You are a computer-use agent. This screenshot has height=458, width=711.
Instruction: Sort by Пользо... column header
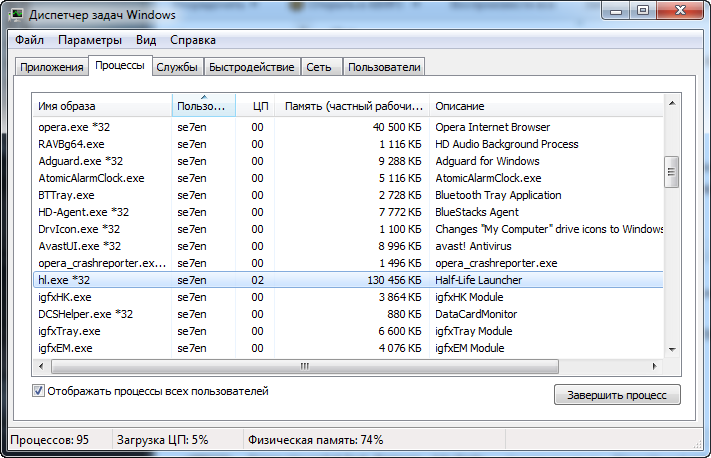204,106
